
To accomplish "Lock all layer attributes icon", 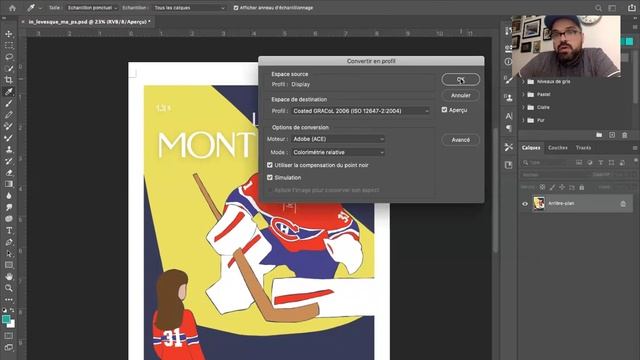I will [582, 187].
